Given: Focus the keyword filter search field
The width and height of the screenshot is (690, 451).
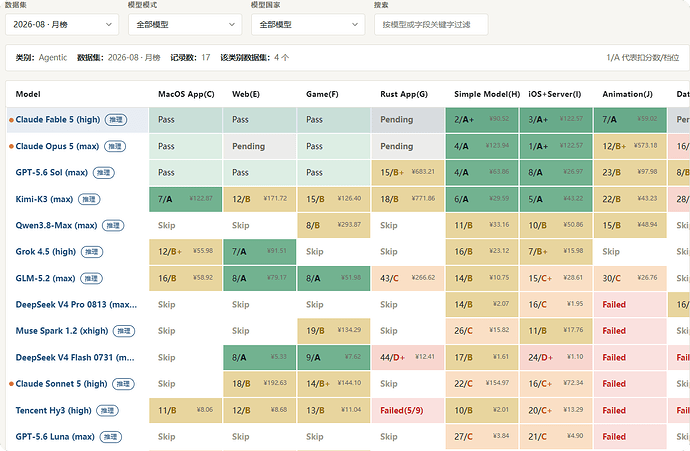Looking at the screenshot, I should [431, 25].
